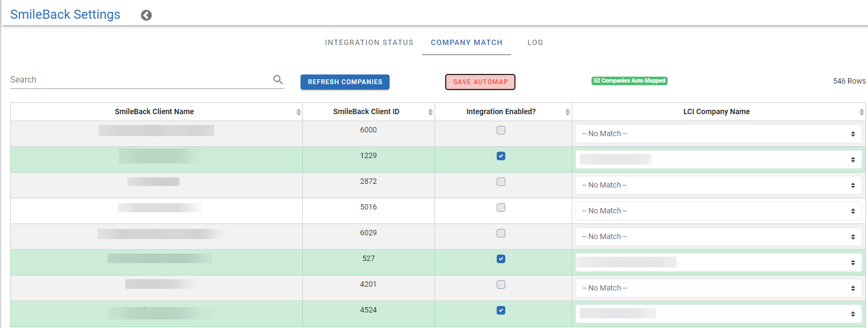Click the SmileBack Settings page title
This screenshot has width=868, height=328.
65,14
